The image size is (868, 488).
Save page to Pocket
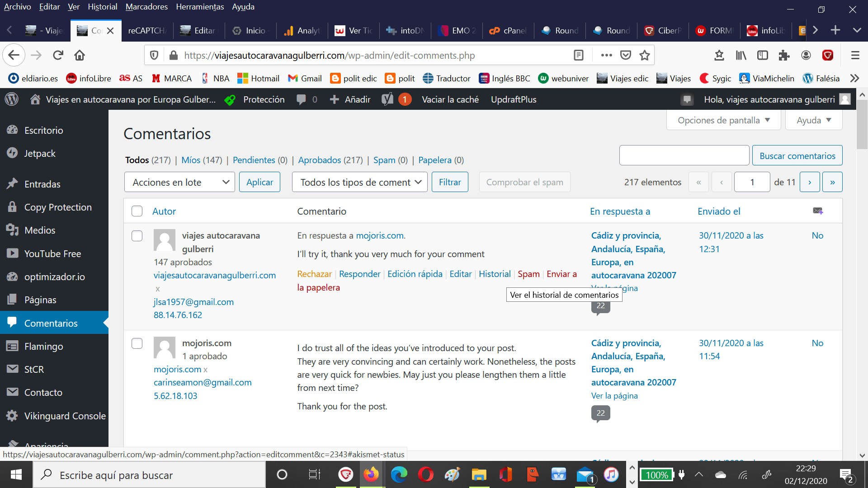(x=626, y=55)
